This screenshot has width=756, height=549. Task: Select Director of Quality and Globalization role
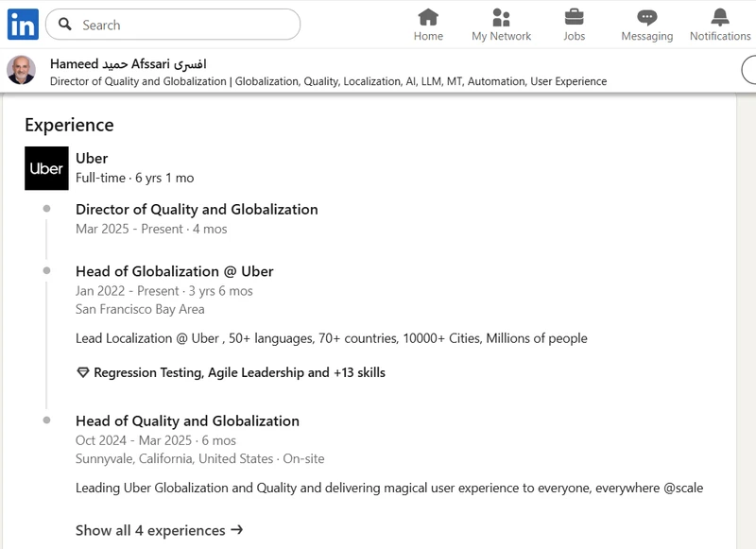point(197,210)
